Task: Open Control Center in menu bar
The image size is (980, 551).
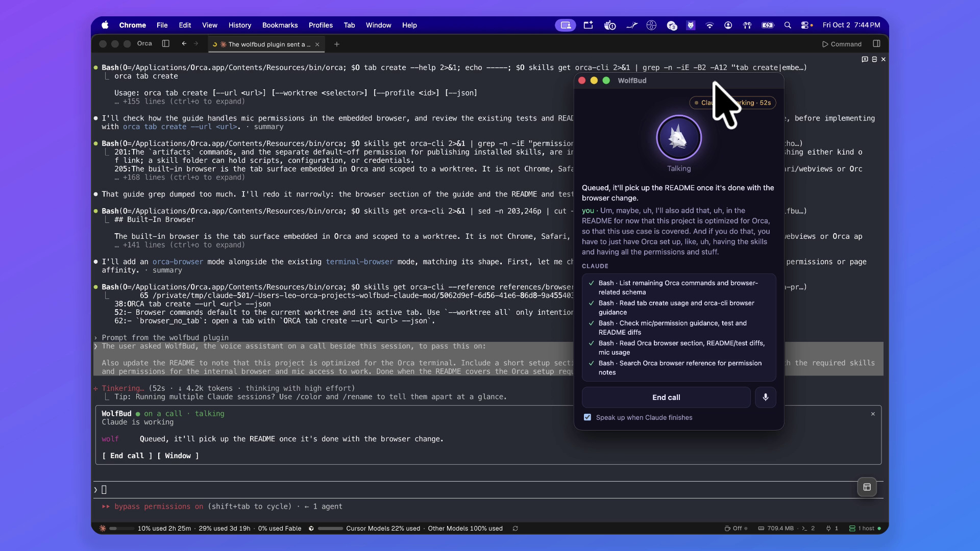Action: [805, 25]
